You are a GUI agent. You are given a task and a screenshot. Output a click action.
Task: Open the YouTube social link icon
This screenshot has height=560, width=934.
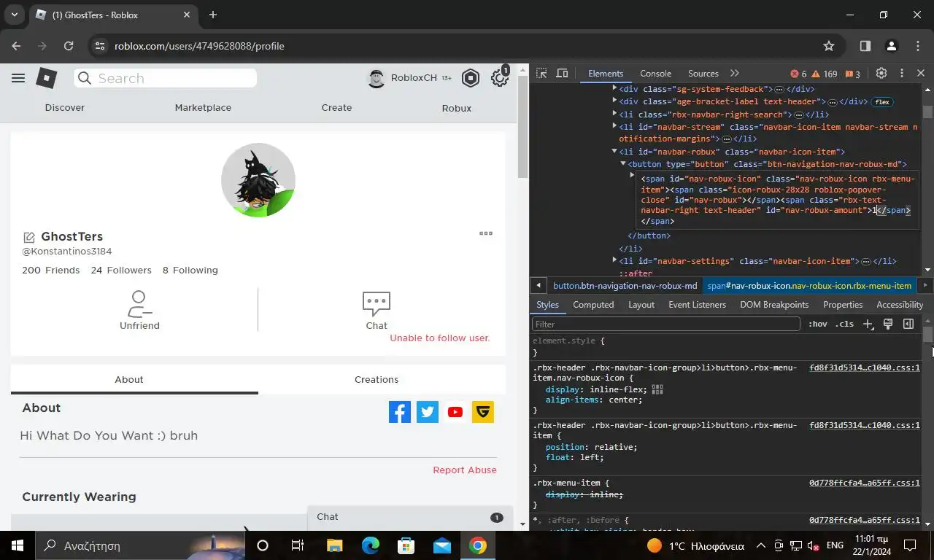pos(455,412)
